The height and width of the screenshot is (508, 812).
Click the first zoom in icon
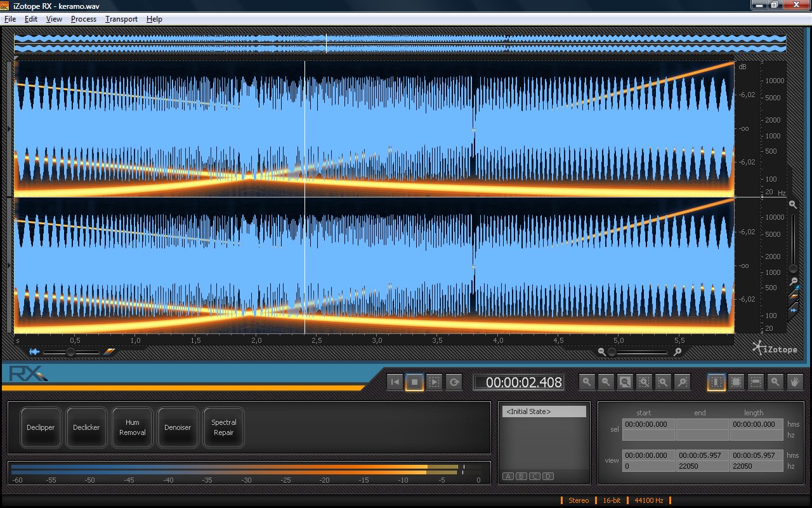[x=587, y=382]
